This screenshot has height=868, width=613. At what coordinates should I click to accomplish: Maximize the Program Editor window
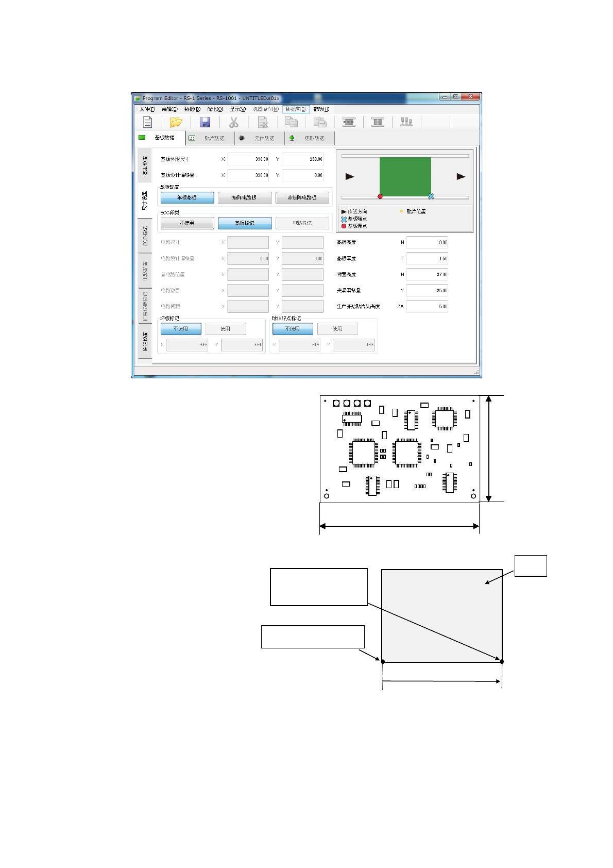[456, 96]
